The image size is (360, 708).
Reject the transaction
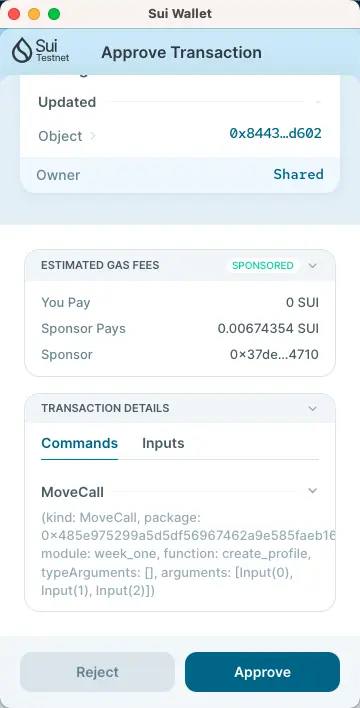pyautogui.click(x=97, y=672)
